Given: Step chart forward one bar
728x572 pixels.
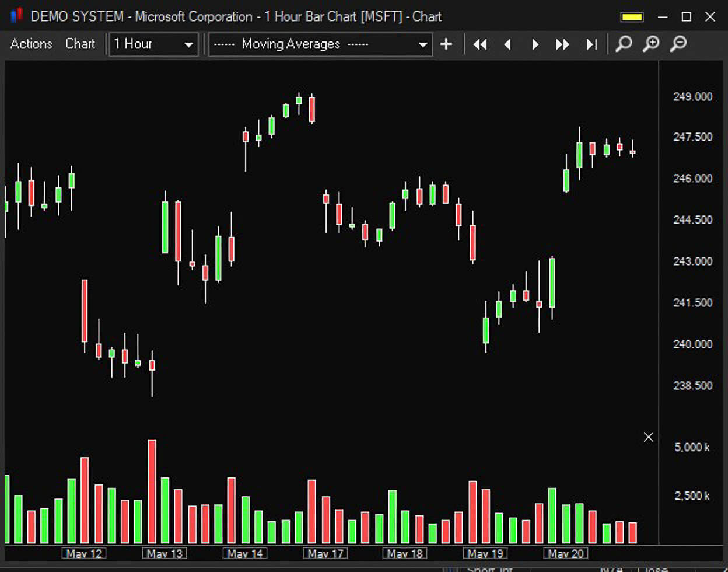Looking at the screenshot, I should [x=535, y=44].
